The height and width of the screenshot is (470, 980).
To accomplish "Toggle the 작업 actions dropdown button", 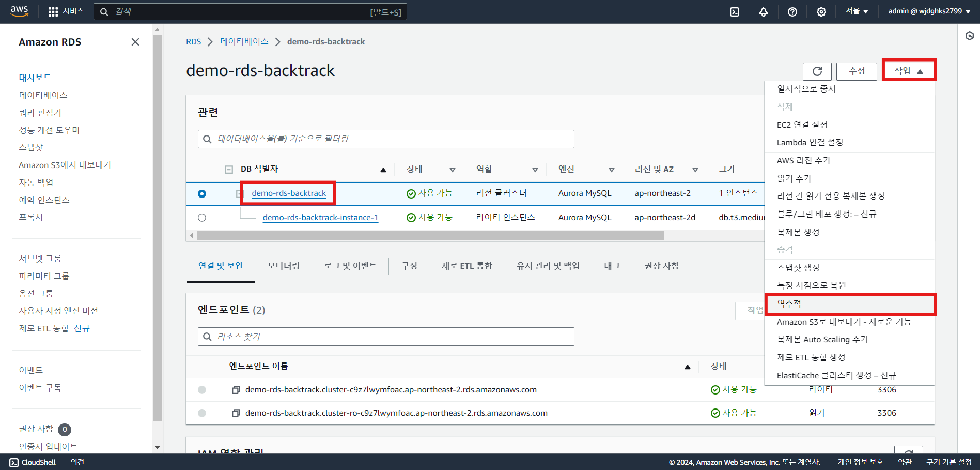I will [909, 71].
